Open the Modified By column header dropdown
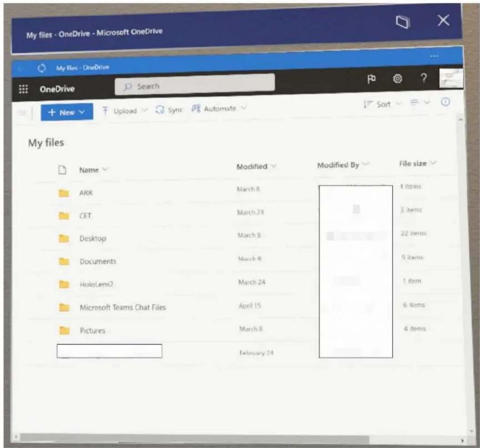This screenshot has height=448, width=480. (x=343, y=165)
